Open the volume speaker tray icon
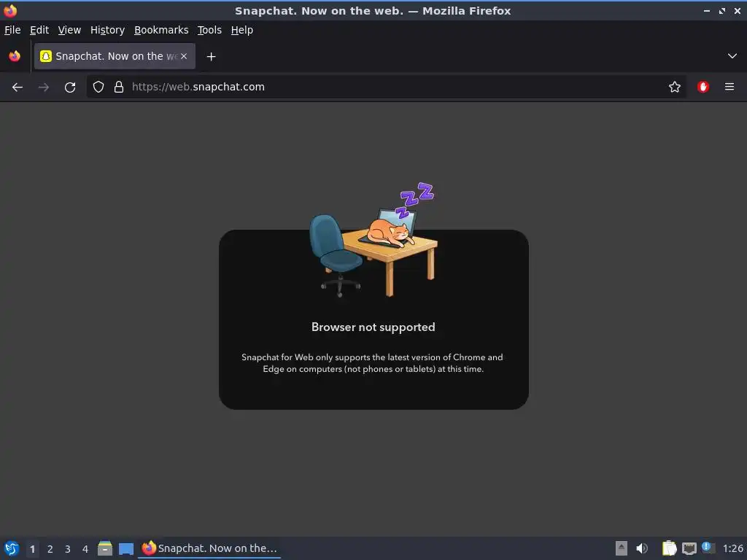 tap(642, 548)
